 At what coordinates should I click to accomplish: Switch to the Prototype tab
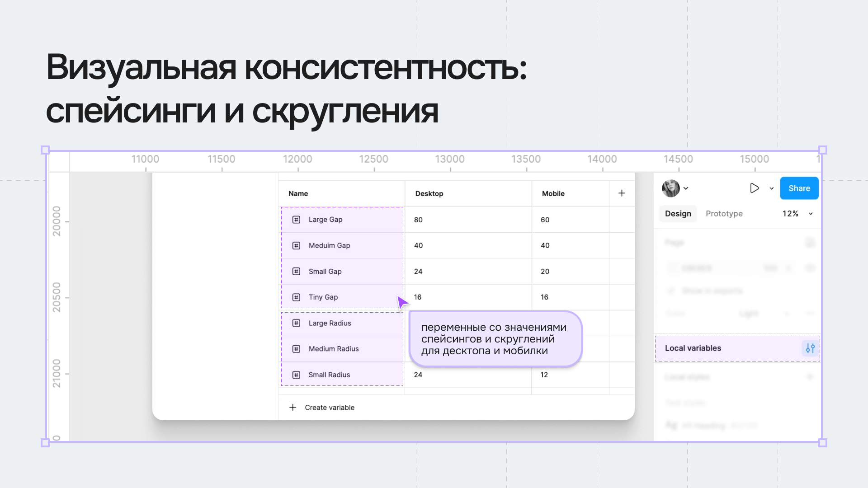[724, 213]
